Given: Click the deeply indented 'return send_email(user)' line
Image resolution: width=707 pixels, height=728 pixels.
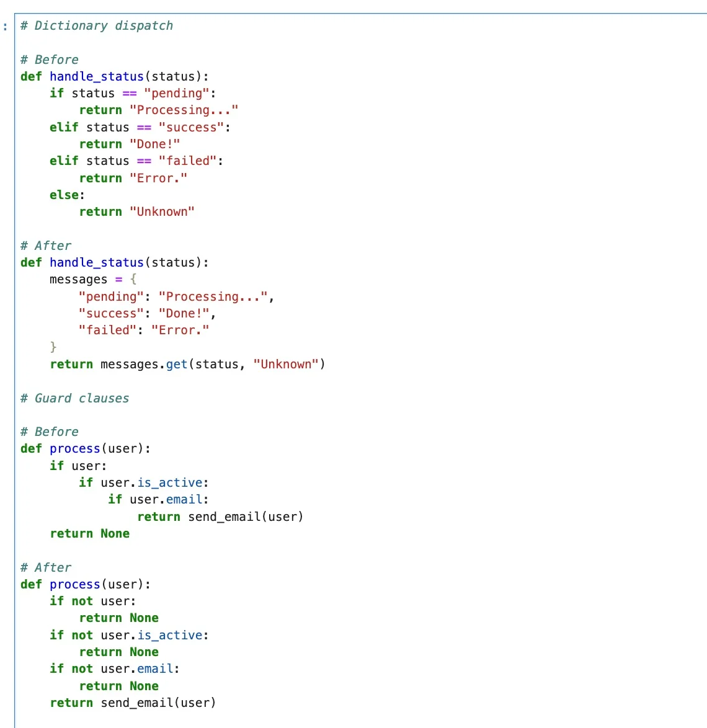Looking at the screenshot, I should (x=221, y=517).
